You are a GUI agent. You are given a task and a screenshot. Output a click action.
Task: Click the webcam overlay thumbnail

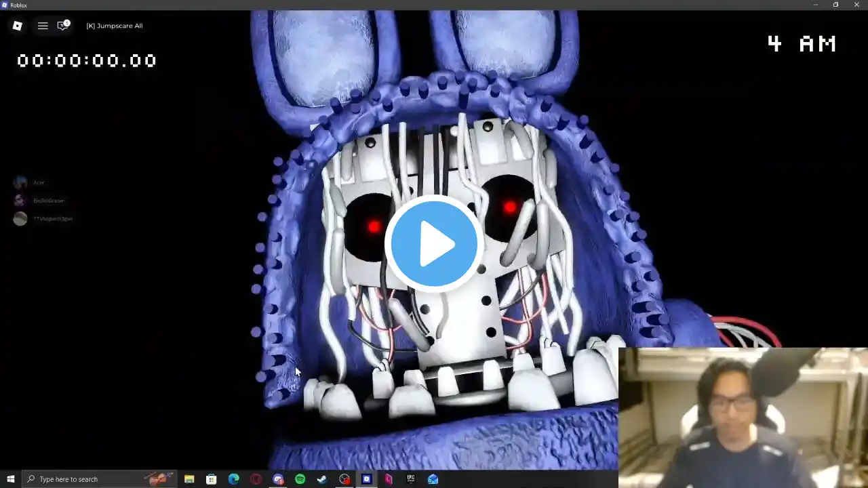pyautogui.click(x=743, y=418)
